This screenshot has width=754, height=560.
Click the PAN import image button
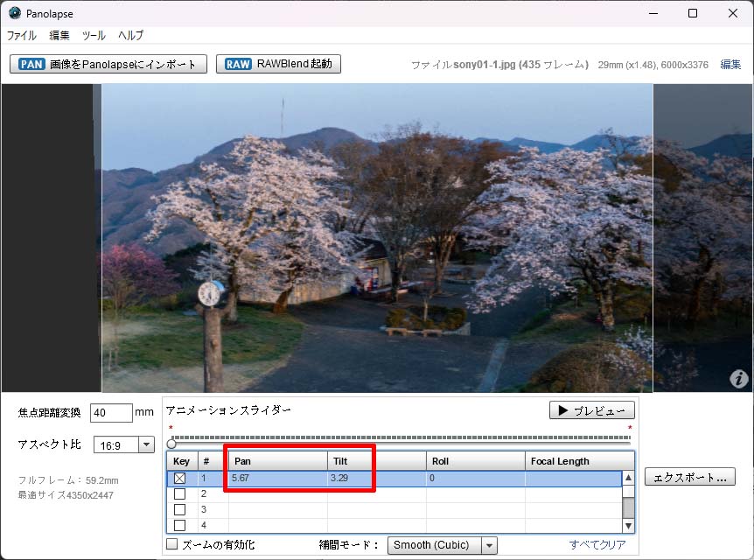pos(108,64)
